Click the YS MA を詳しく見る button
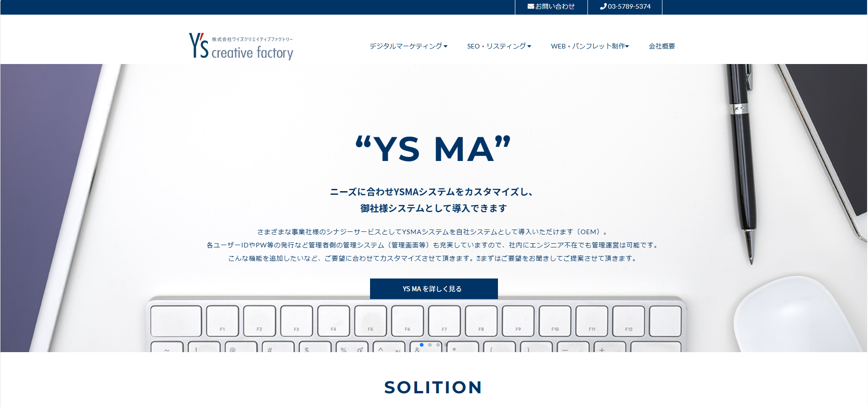This screenshot has width=868, height=407. click(x=434, y=289)
